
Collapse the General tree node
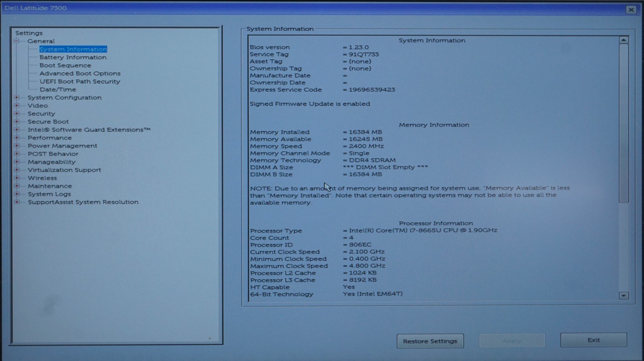click(x=17, y=41)
